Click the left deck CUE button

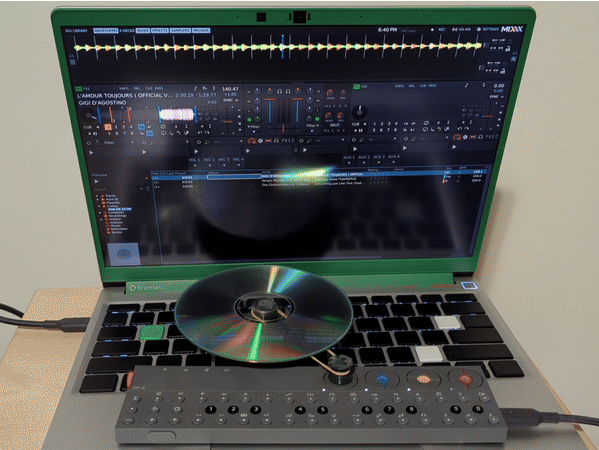(x=87, y=127)
